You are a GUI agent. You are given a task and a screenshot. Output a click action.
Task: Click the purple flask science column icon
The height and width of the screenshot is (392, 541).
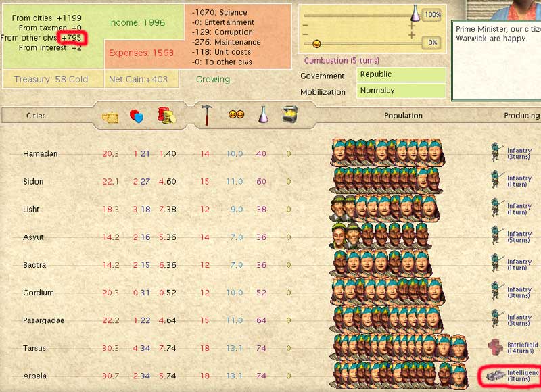(x=263, y=114)
